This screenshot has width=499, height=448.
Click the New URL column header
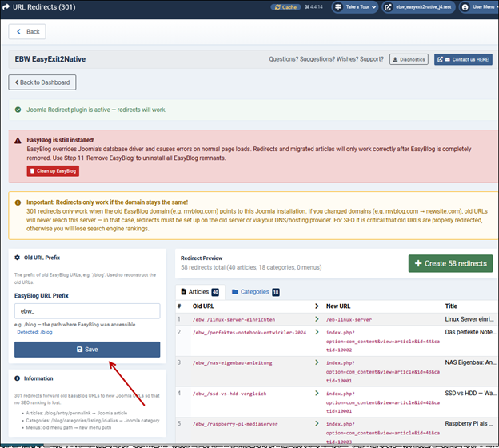coord(338,306)
